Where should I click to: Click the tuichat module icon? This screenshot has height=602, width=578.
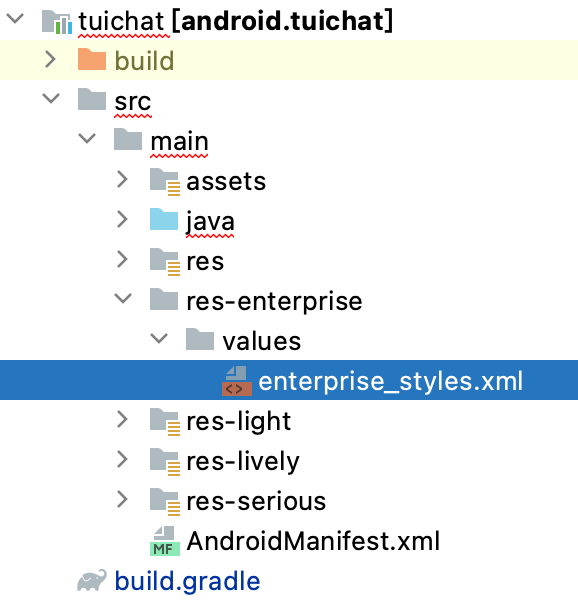[56, 22]
